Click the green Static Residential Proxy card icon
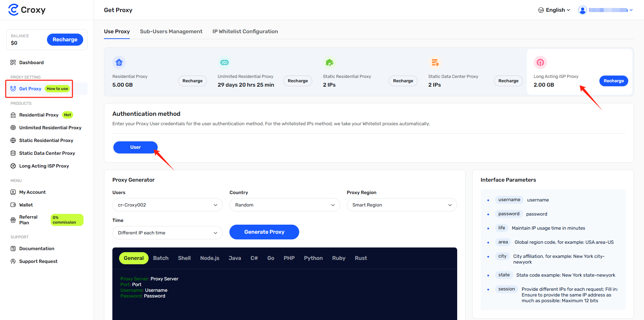Image resolution: width=644 pixels, height=320 pixels. coord(330,62)
